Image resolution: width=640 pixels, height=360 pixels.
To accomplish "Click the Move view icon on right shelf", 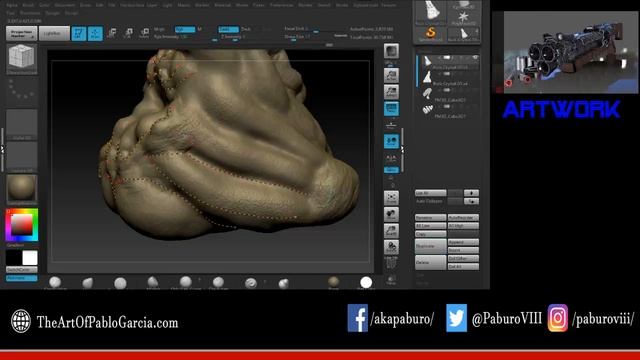I will [391, 214].
